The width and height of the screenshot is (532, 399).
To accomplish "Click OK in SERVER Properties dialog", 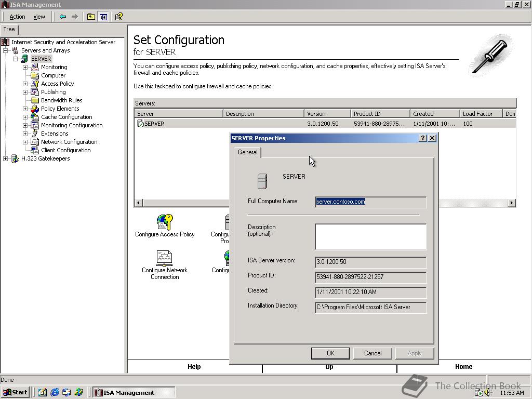I will click(330, 353).
